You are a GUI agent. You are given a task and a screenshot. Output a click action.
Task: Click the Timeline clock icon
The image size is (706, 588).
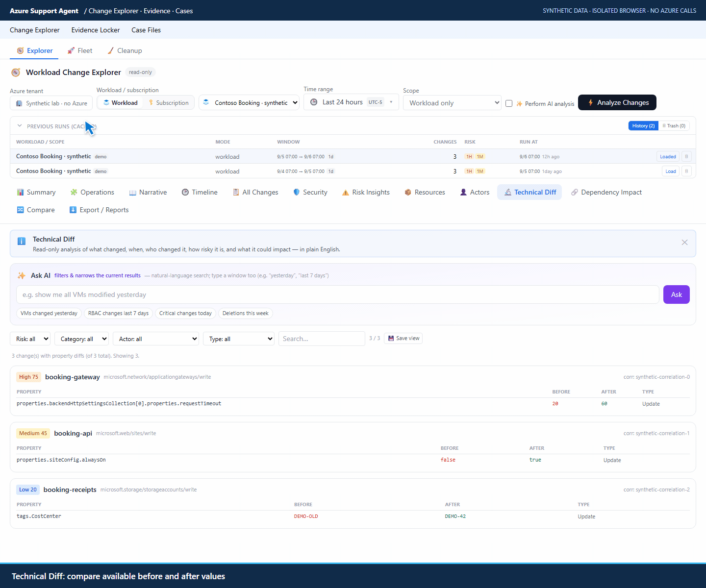pyautogui.click(x=185, y=192)
